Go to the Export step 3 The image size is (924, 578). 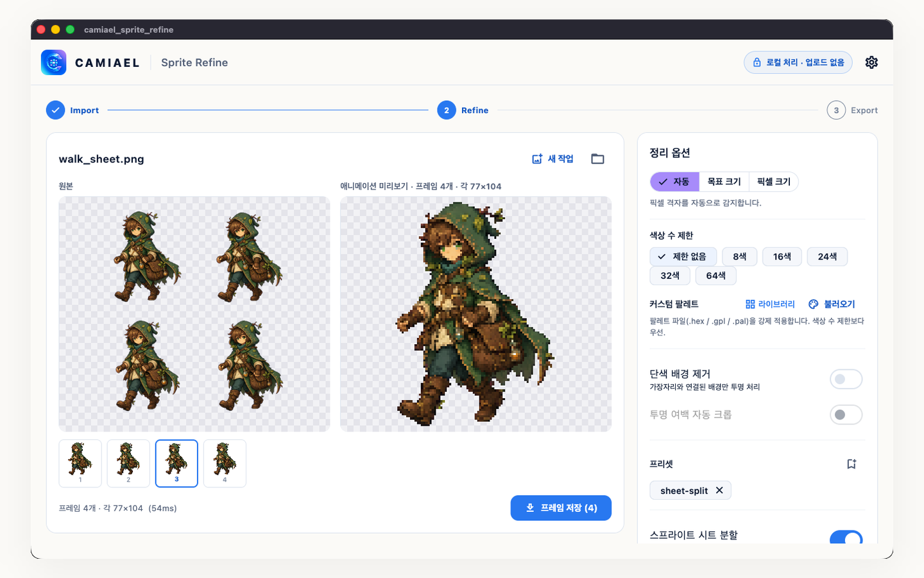coord(836,110)
